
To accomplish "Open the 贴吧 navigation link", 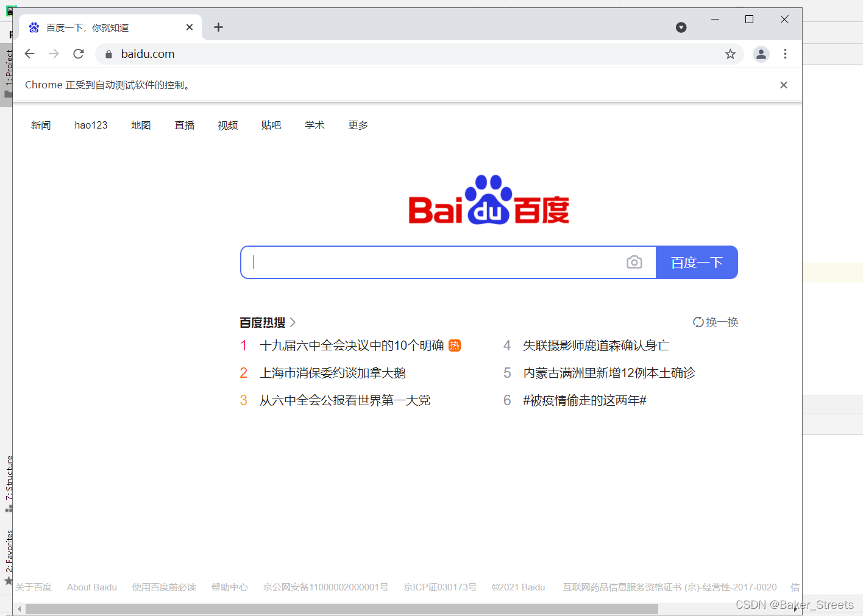I will pos(271,126).
